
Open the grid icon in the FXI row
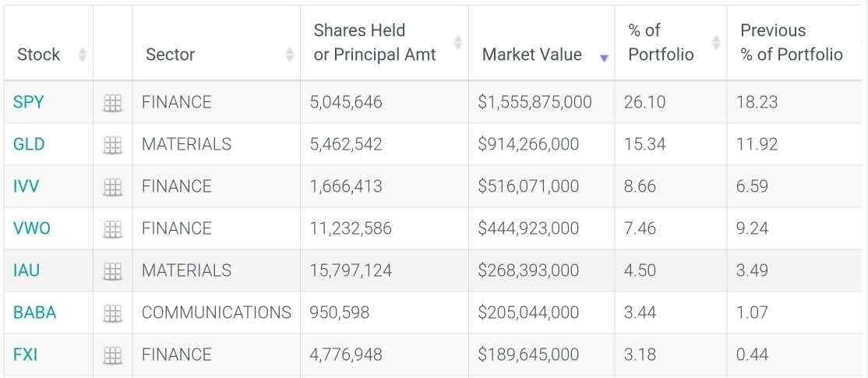[113, 355]
